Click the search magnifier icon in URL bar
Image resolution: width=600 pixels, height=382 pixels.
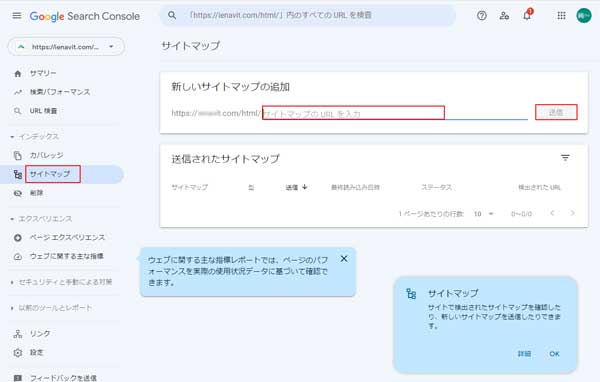pos(172,15)
